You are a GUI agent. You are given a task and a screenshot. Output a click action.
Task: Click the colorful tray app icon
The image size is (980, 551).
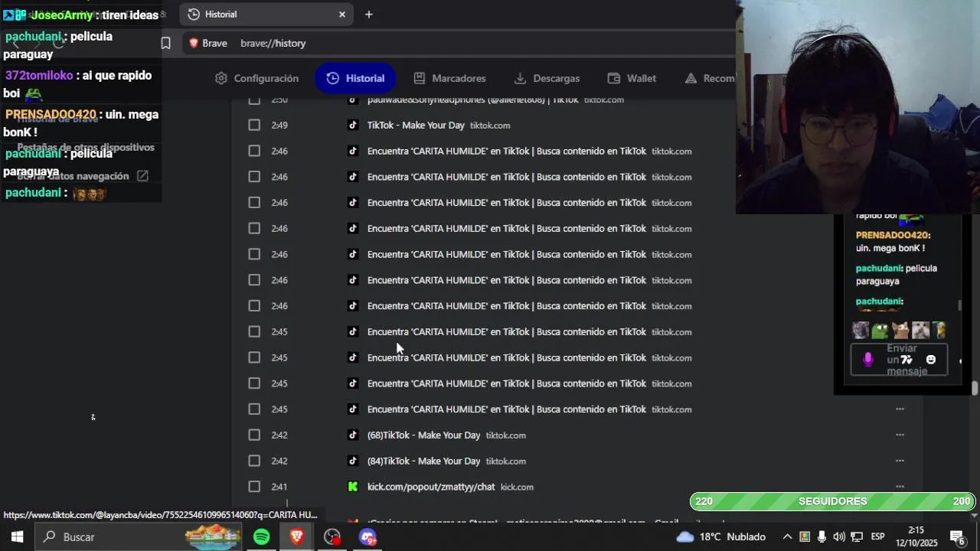point(805,537)
